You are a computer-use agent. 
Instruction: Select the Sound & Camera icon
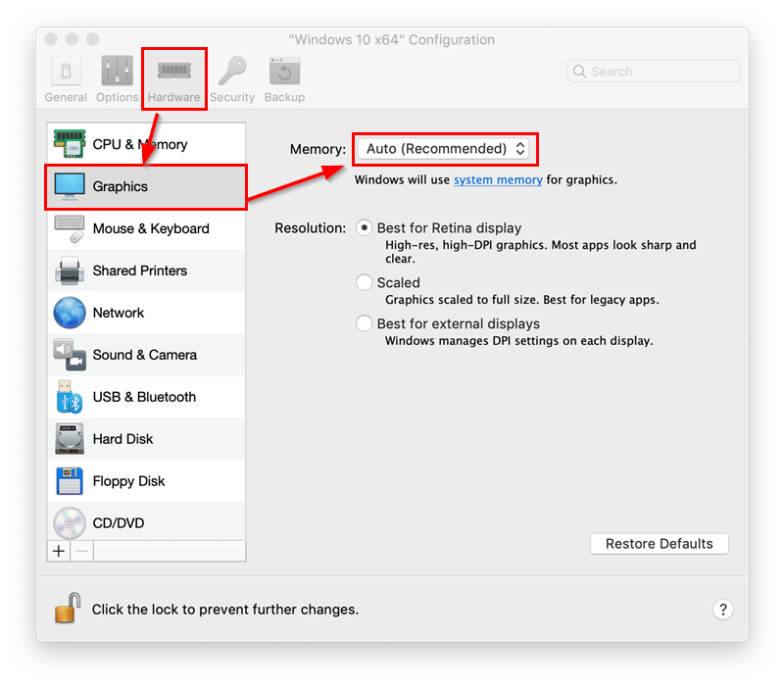tap(70, 355)
